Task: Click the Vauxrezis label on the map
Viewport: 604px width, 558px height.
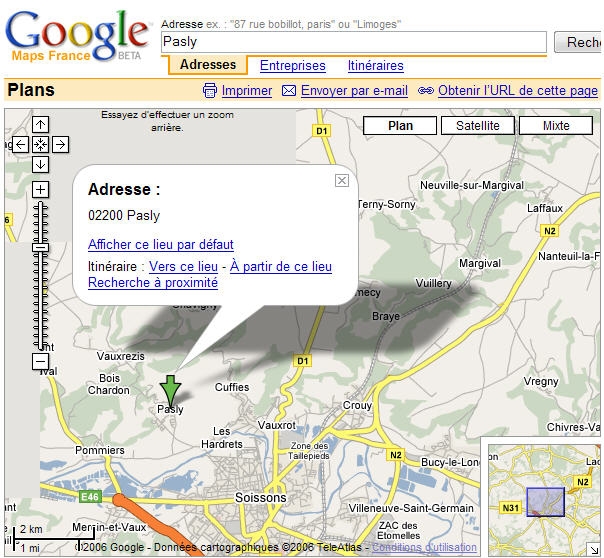Action: coord(121,356)
